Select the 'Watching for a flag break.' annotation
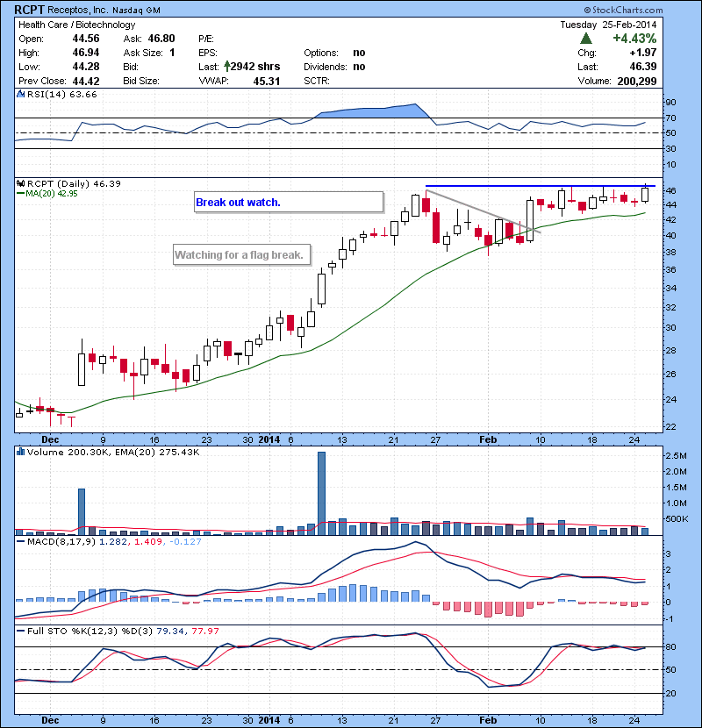702x728 pixels. coord(241,255)
